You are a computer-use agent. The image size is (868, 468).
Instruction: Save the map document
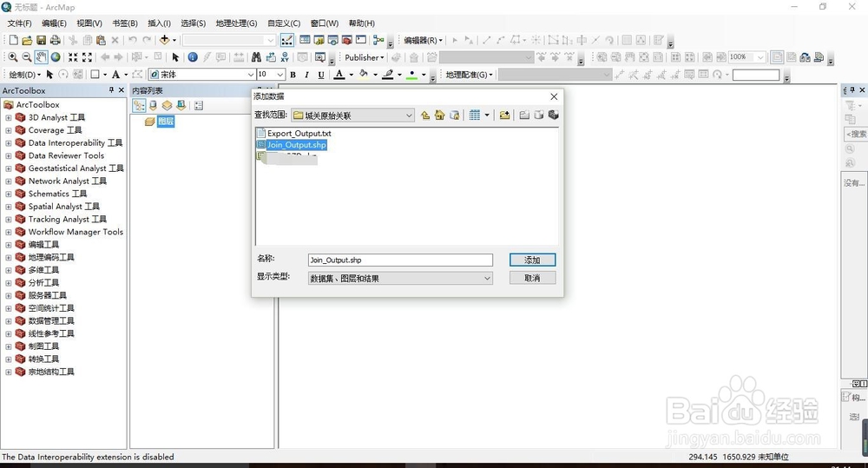(41, 40)
